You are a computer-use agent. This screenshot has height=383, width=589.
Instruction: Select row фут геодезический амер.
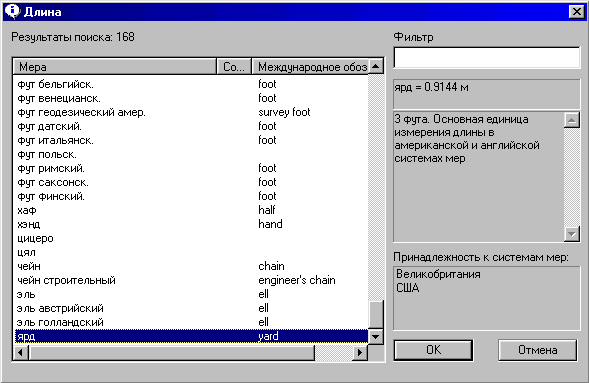click(x=191, y=112)
